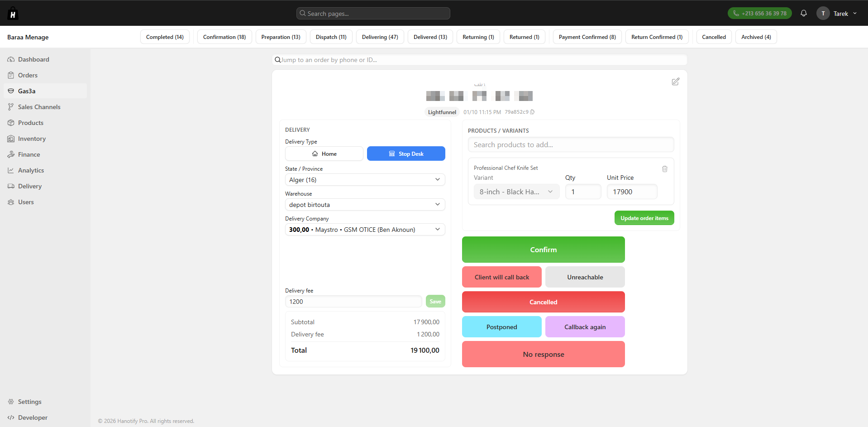
Task: Open Delivery in the sidebar
Action: (45, 186)
